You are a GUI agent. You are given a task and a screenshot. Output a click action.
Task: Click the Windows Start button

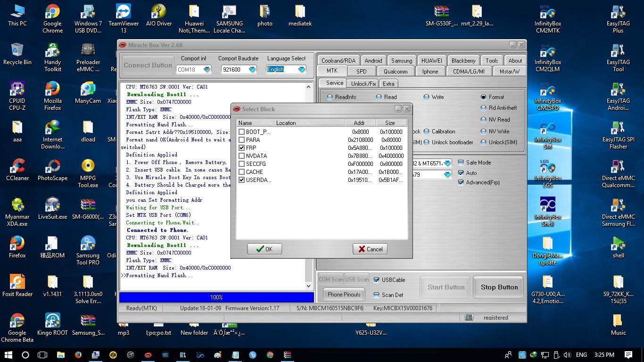(x=8, y=355)
